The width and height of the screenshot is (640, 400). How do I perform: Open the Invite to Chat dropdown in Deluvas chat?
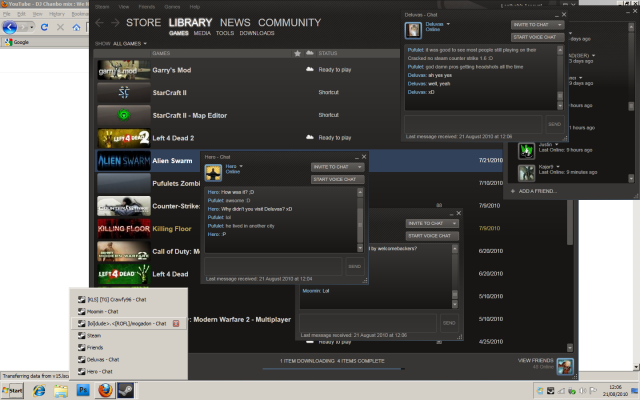535,23
